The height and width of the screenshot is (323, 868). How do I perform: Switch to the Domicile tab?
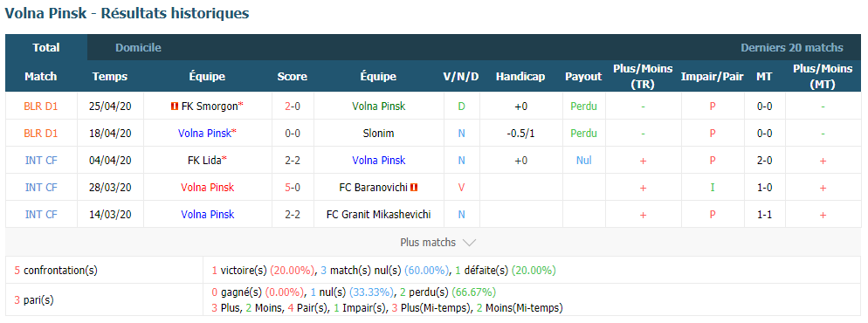[x=138, y=47]
